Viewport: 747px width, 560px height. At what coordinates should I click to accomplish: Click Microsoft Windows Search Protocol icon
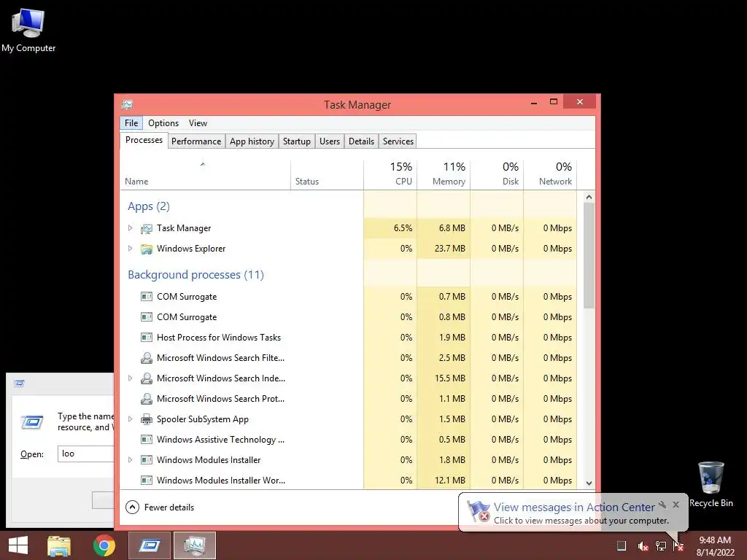[x=146, y=399]
